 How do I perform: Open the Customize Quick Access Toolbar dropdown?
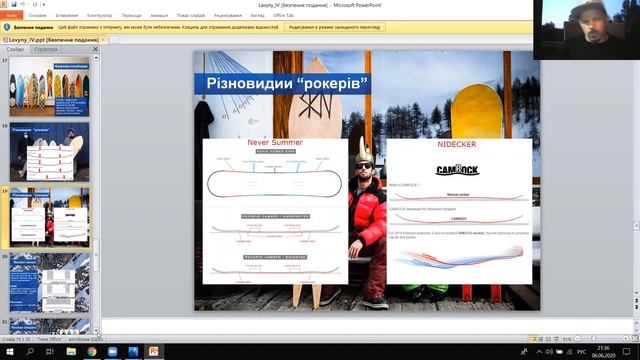[44, 5]
